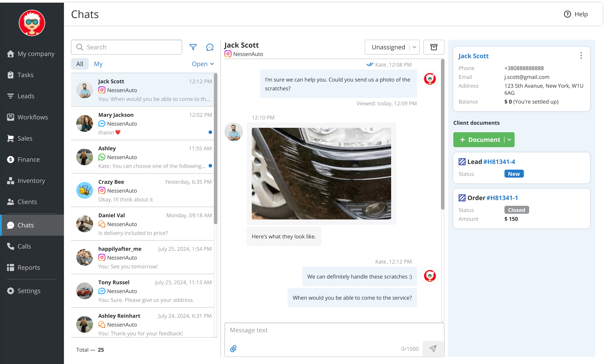Click the New status badge on lead

(514, 174)
